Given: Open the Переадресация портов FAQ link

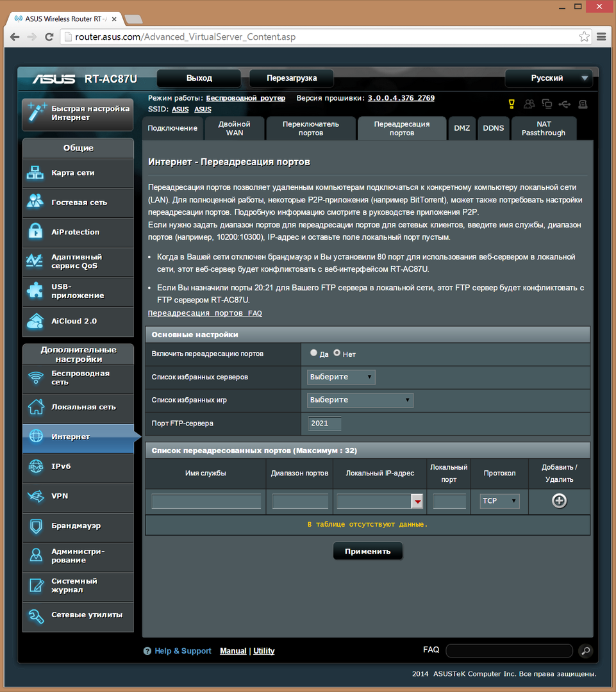Looking at the screenshot, I should [x=204, y=313].
